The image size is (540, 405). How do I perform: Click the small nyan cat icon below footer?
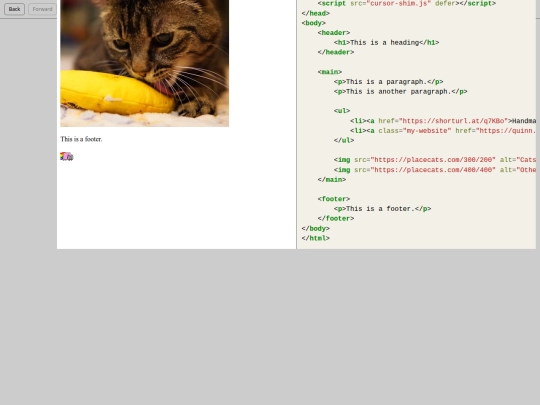pos(66,157)
